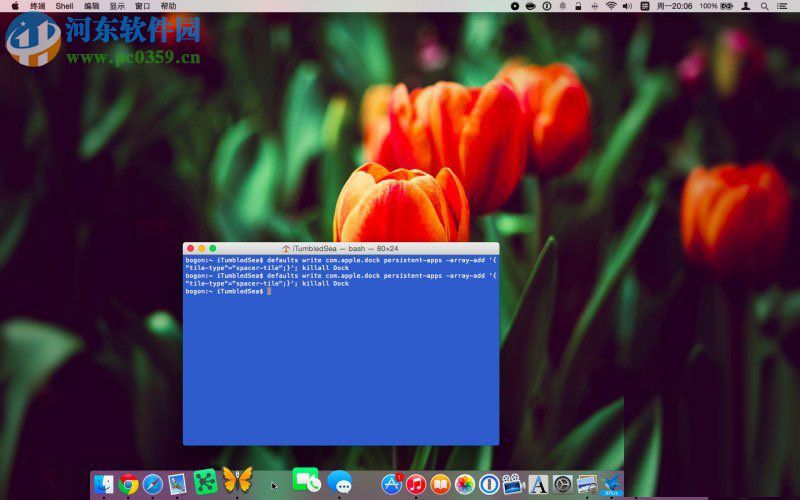This screenshot has width=800, height=500.
Task: Click the bell icon in menu bar
Action: click(563, 6)
